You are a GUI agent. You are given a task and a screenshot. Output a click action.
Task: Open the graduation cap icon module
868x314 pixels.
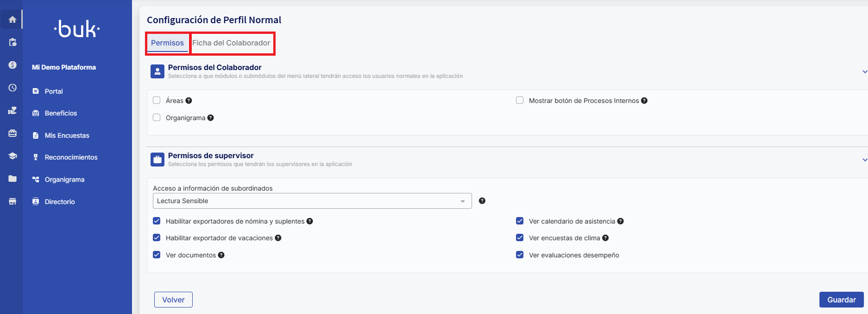click(x=13, y=156)
